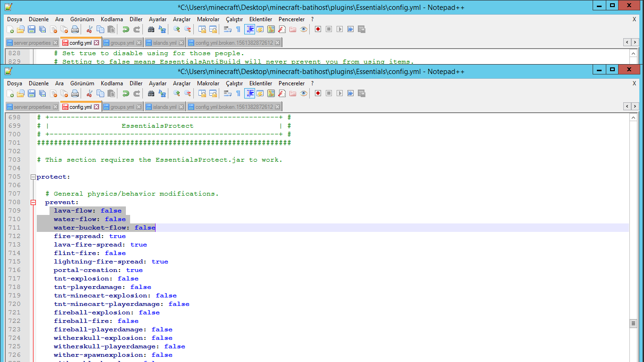The width and height of the screenshot is (644, 362).
Task: Click Close All icon in front window toolbar
Action: click(64, 93)
